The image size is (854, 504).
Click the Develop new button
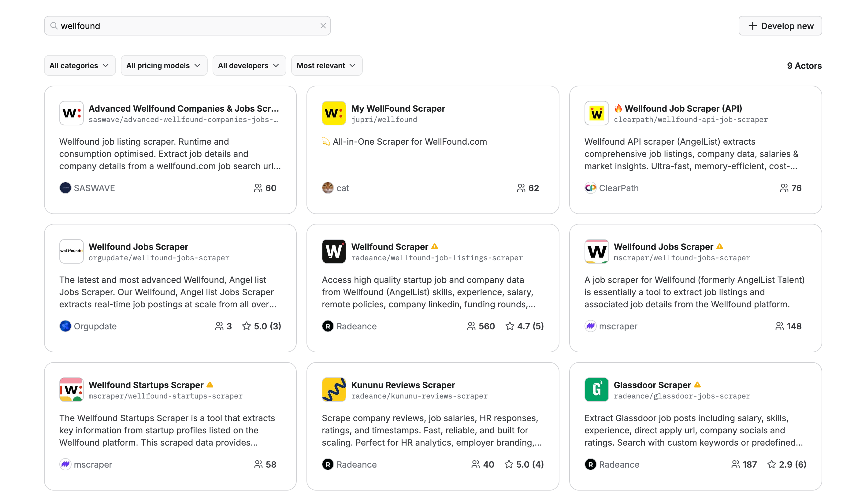[780, 26]
